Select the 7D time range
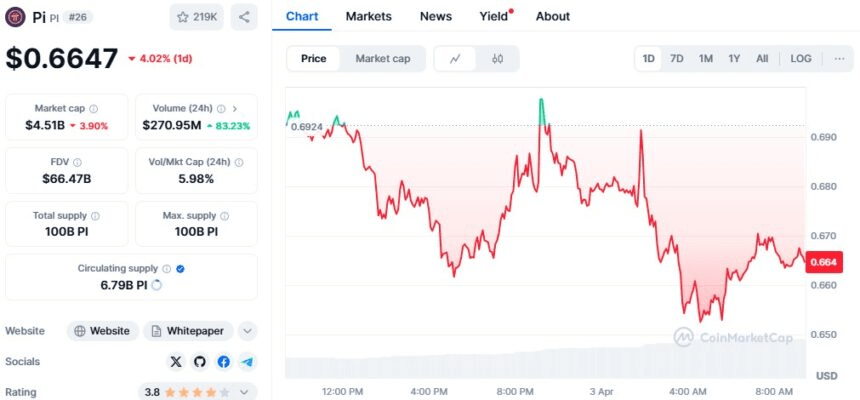 coord(677,59)
